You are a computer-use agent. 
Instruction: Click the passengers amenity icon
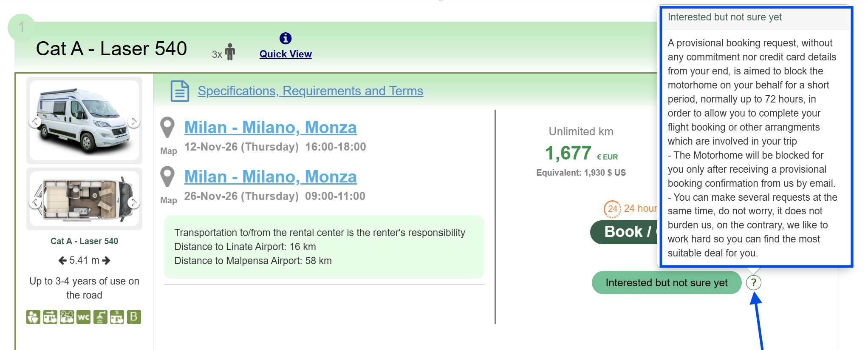33,317
